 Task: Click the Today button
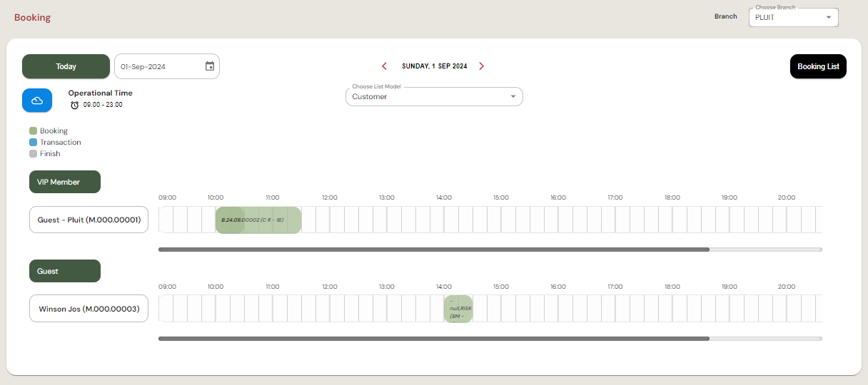[66, 66]
